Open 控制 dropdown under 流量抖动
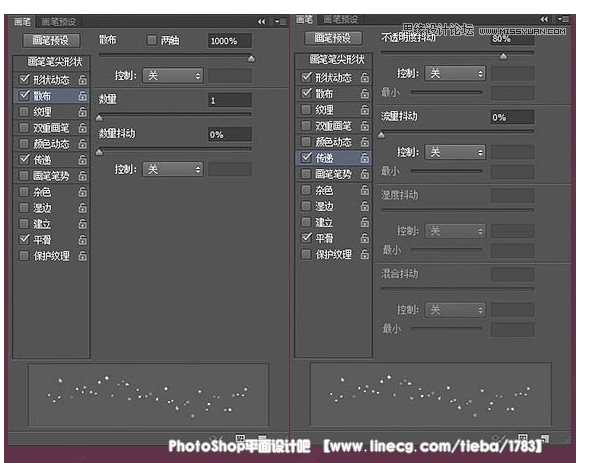 click(x=455, y=152)
